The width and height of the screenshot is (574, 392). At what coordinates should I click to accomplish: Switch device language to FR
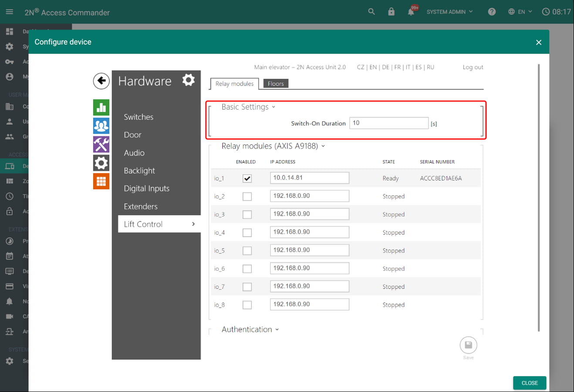tap(397, 67)
